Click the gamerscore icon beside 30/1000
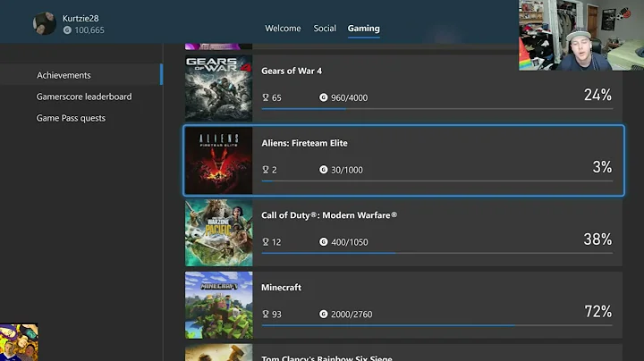The width and height of the screenshot is (644, 361). [324, 170]
